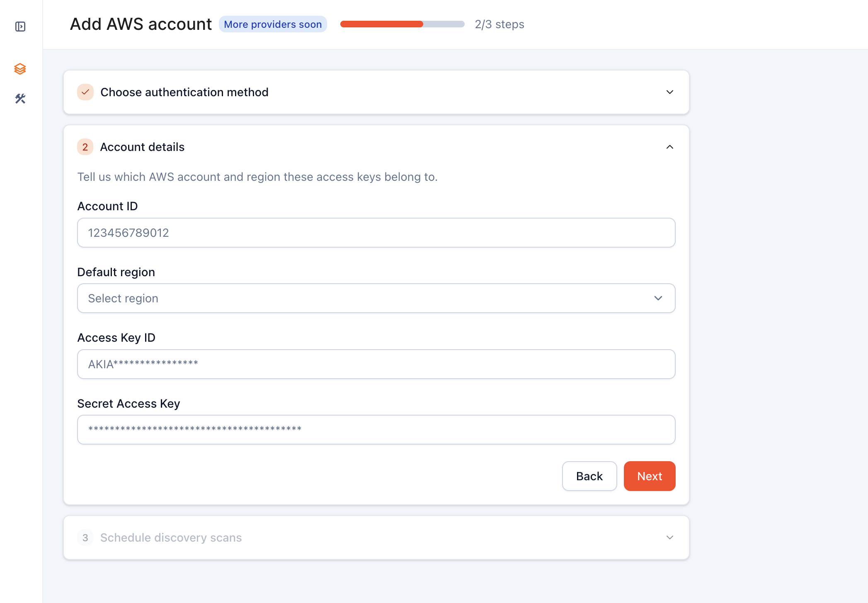Click the Back button

[x=589, y=476]
